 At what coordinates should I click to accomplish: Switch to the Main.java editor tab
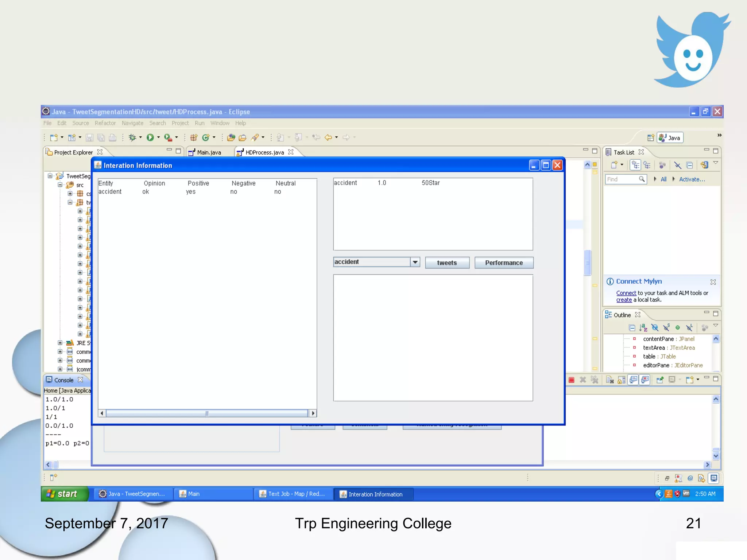(x=209, y=152)
